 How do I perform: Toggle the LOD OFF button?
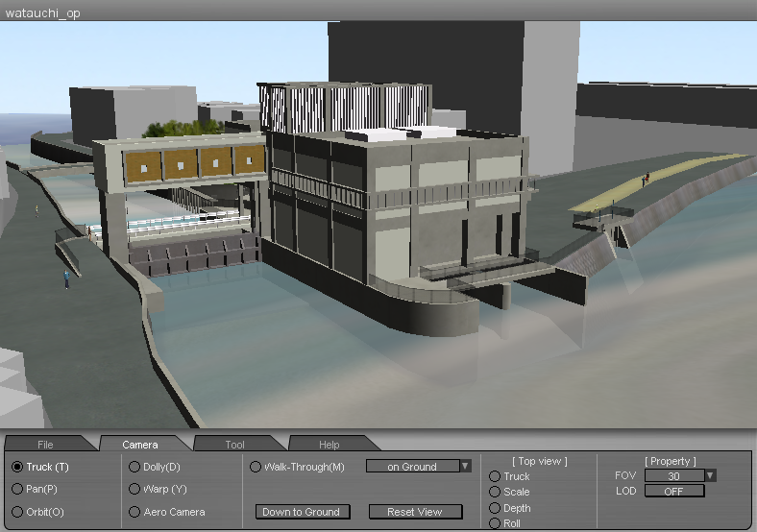pos(674,491)
